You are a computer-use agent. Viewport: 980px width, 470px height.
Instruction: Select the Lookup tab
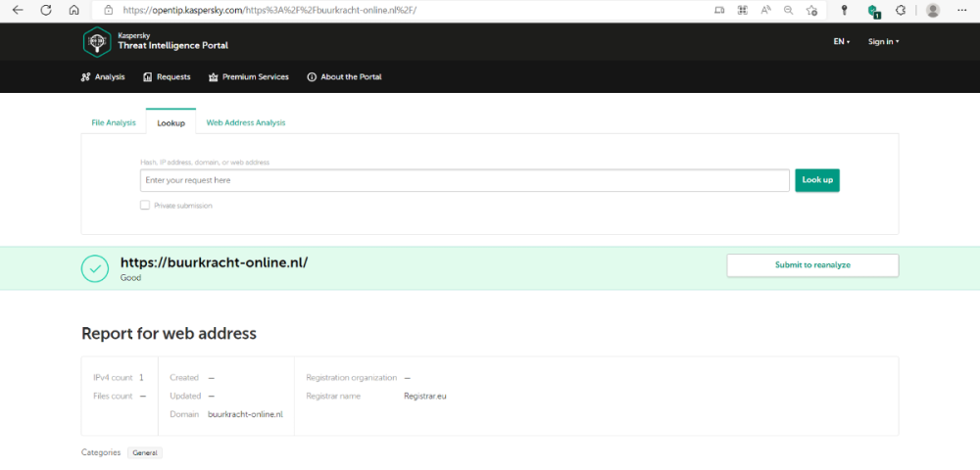(x=171, y=123)
